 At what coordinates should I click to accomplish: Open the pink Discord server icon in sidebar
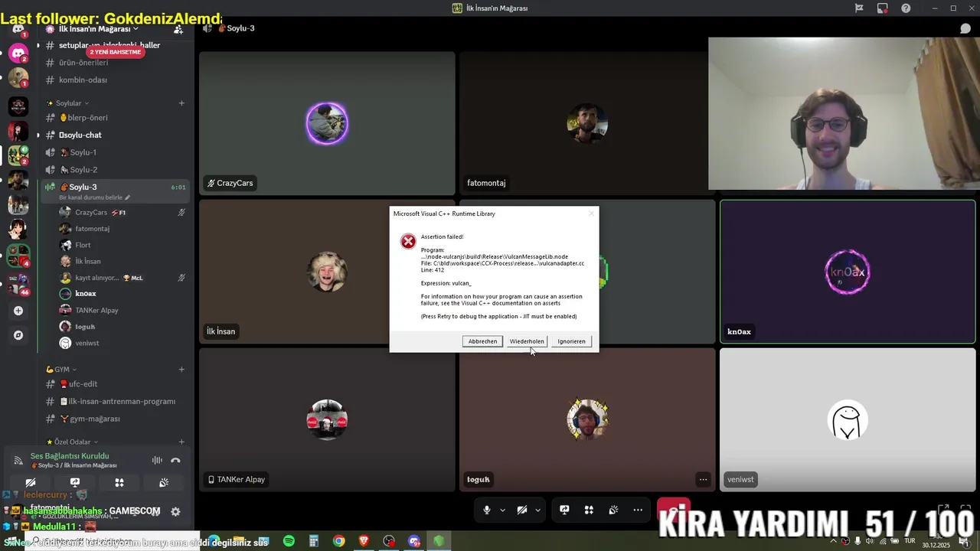(x=18, y=54)
